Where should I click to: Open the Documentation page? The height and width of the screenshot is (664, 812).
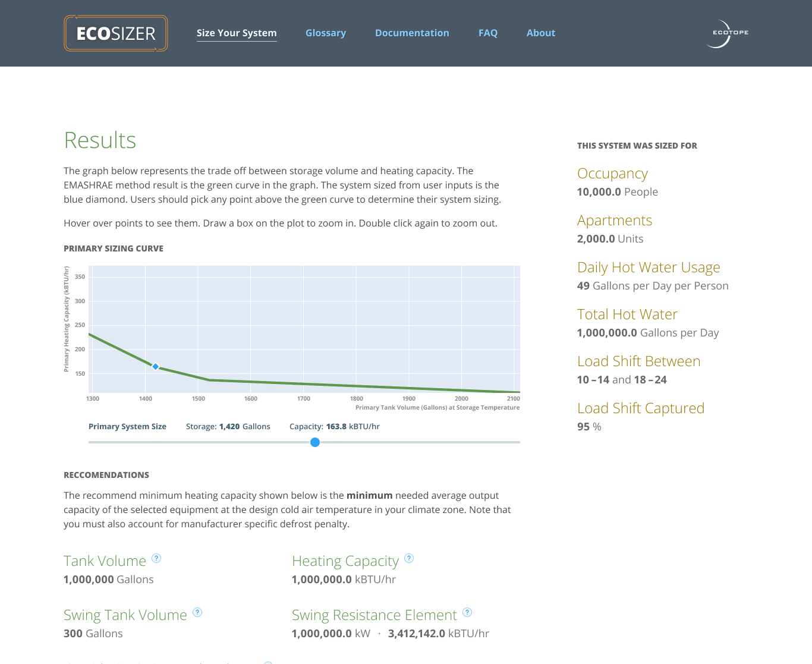pyautogui.click(x=412, y=33)
